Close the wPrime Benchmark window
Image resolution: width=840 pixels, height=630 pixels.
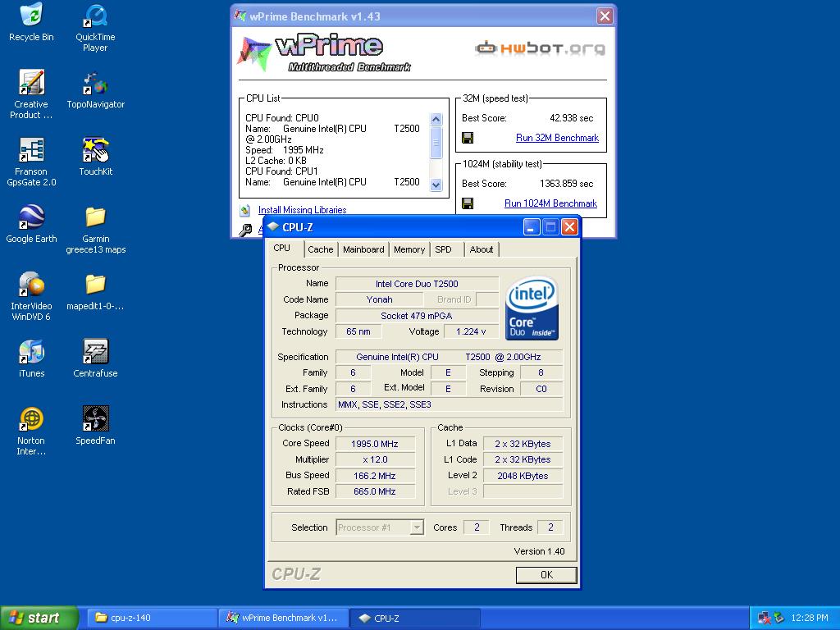click(605, 16)
